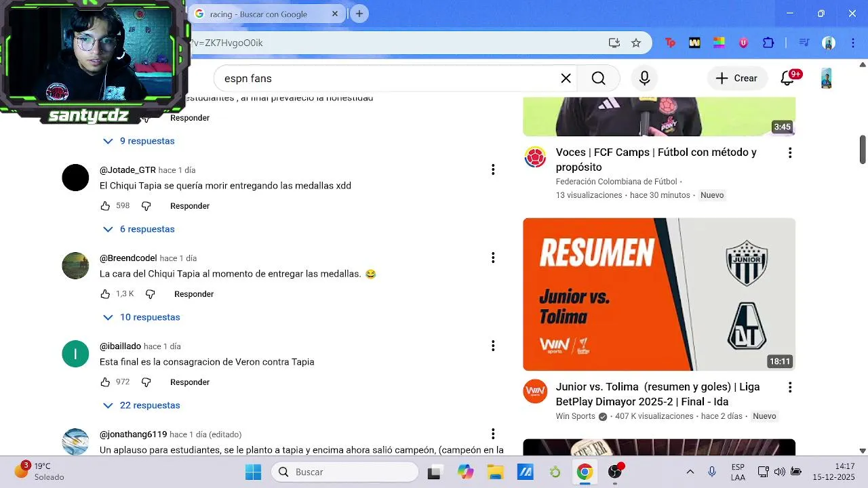This screenshot has width=868, height=488.
Task: Open 'Junior vs. Tolima' video title
Action: (x=657, y=394)
